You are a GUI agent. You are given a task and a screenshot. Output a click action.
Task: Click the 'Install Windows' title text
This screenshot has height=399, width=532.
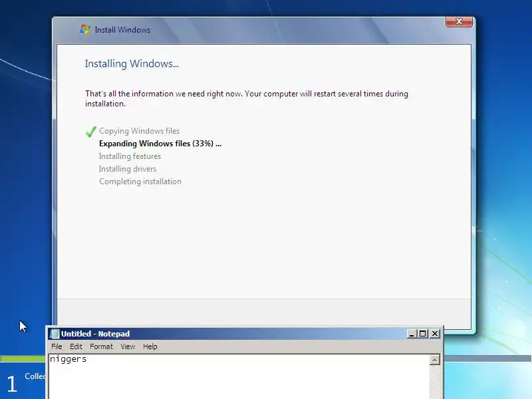point(122,30)
